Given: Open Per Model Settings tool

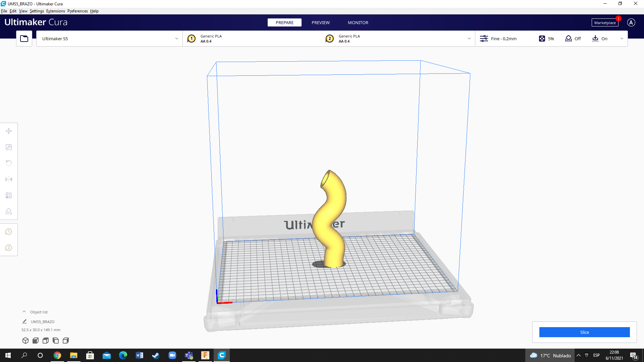Looking at the screenshot, I should (9, 195).
